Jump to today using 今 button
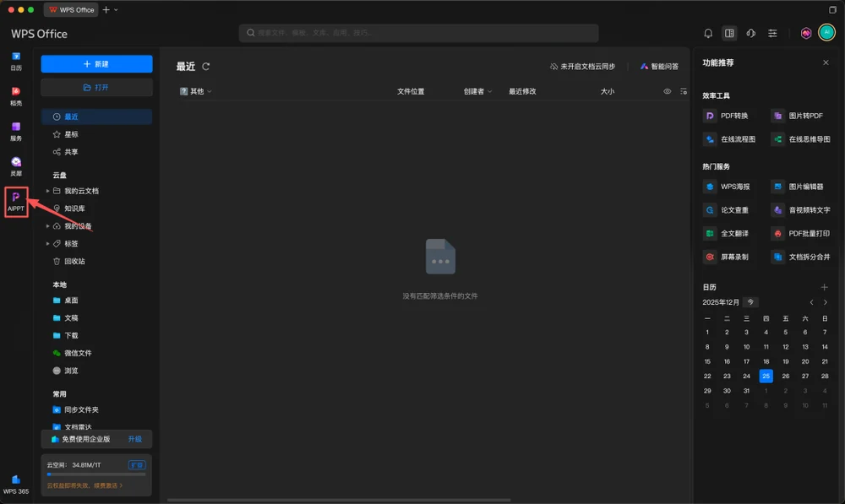Image resolution: width=845 pixels, height=504 pixels. [x=750, y=302]
